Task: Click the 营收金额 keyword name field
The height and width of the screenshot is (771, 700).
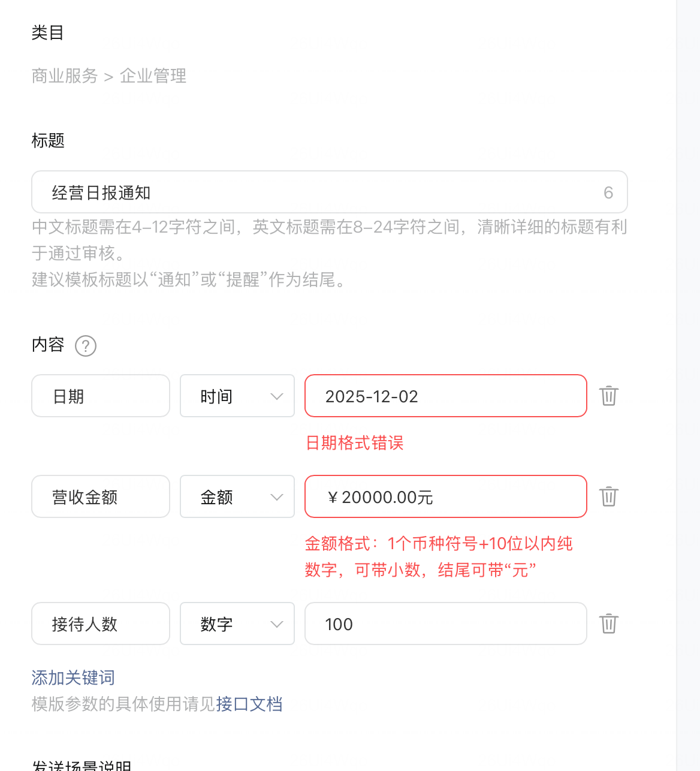Action: (x=101, y=496)
